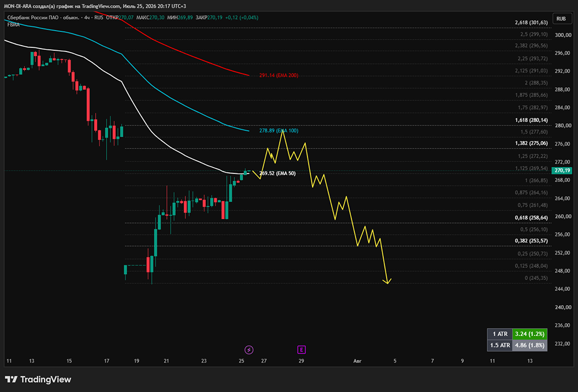This screenshot has height=392, width=578.
Task: Click the yellow forecast arrow tip
Action: [387, 283]
